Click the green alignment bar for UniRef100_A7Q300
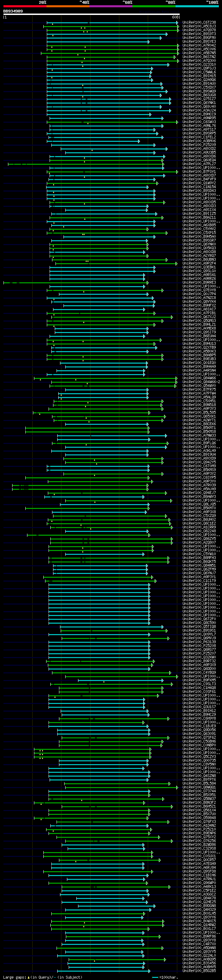The image size is (222, 980). click(112, 61)
